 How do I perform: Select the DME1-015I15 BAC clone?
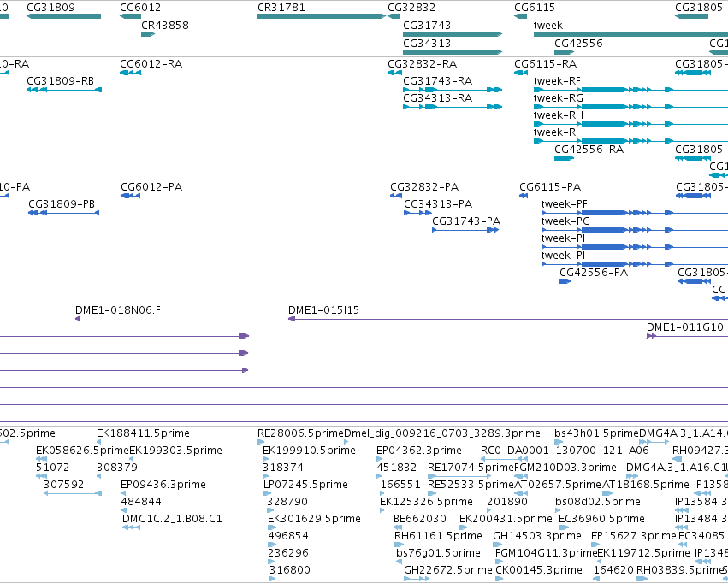tap(508, 319)
